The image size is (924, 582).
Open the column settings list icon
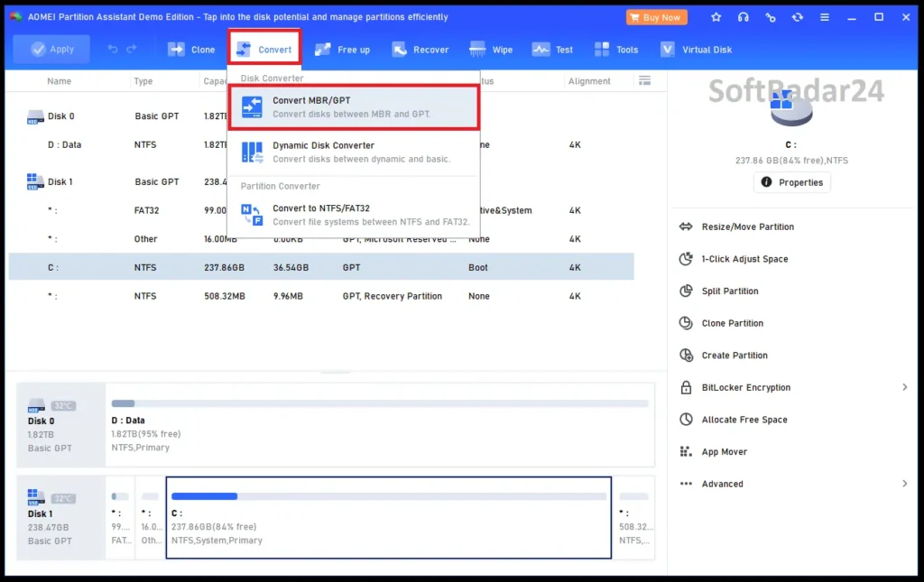(644, 80)
